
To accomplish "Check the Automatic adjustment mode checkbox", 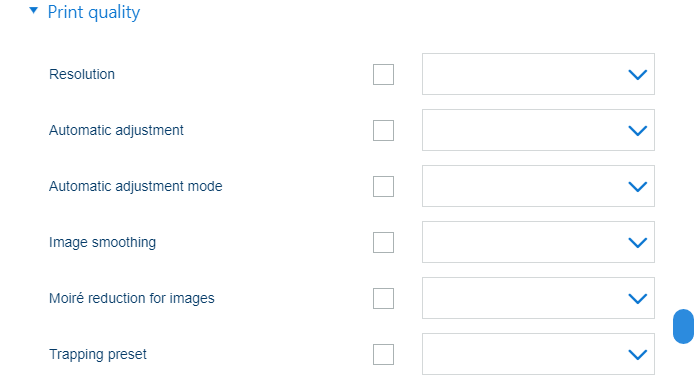I will 383,186.
